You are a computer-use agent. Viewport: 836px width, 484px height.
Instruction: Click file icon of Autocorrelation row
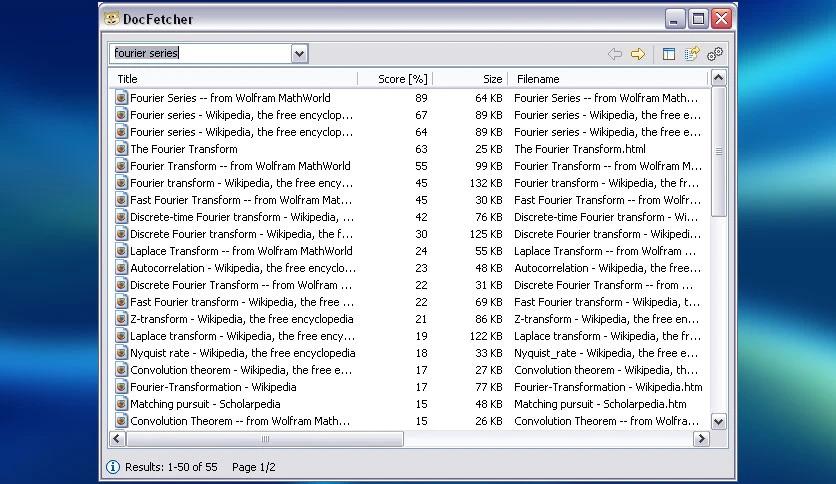[122, 268]
